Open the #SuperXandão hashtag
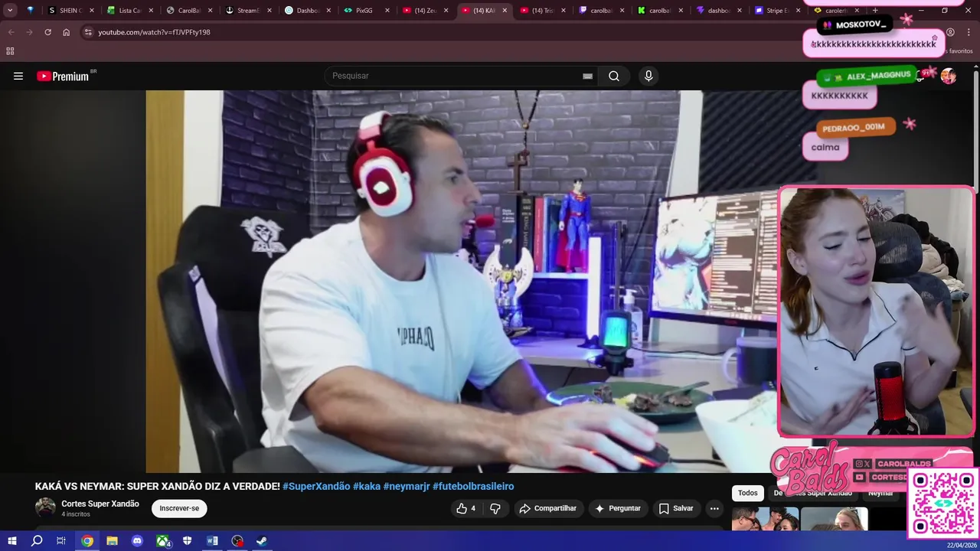The width and height of the screenshot is (980, 551). click(316, 486)
